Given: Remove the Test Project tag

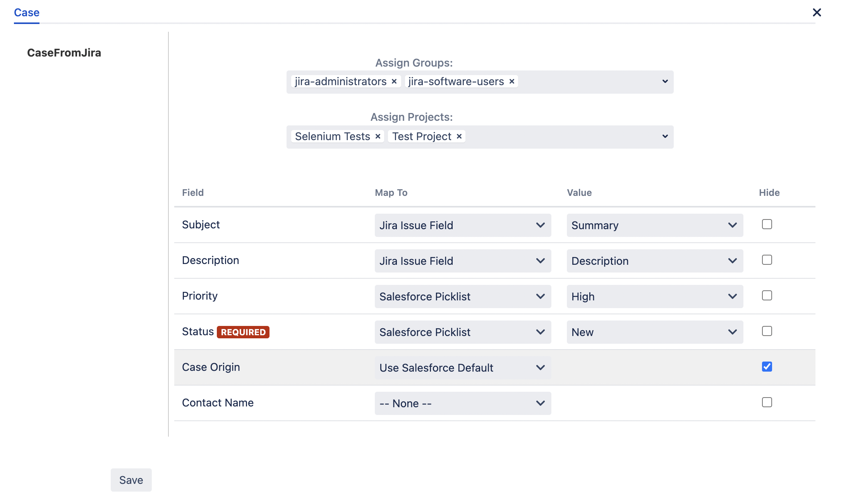Looking at the screenshot, I should 459,136.
